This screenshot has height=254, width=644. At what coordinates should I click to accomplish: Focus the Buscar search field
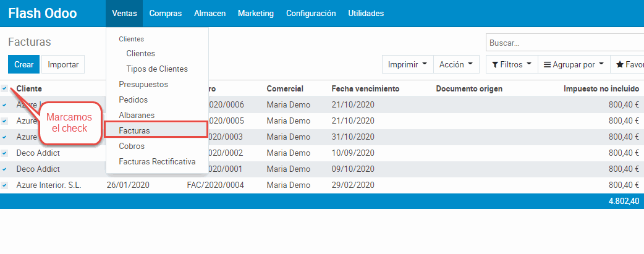click(x=564, y=43)
